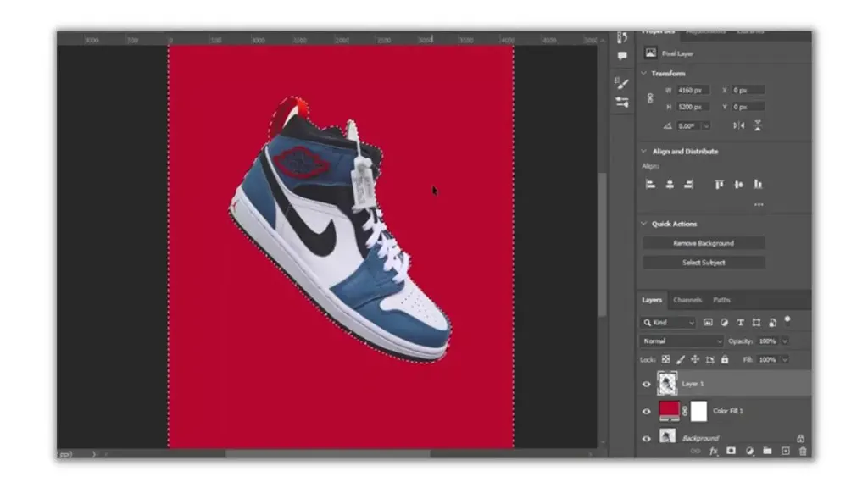Click the align left edges icon
Viewport: 868px width, 488px height.
[651, 184]
